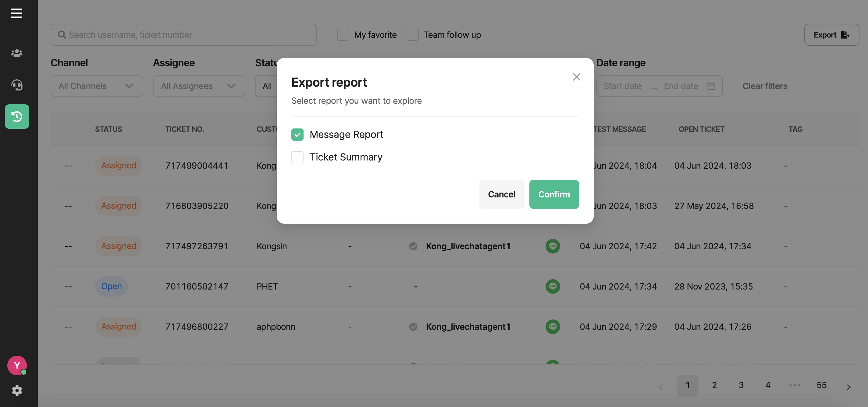Uncheck the Message Report checkbox
This screenshot has height=407, width=868.
297,135
